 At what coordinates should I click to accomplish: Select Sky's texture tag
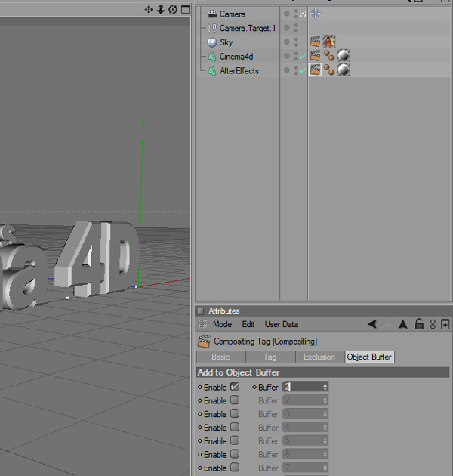[x=329, y=42]
